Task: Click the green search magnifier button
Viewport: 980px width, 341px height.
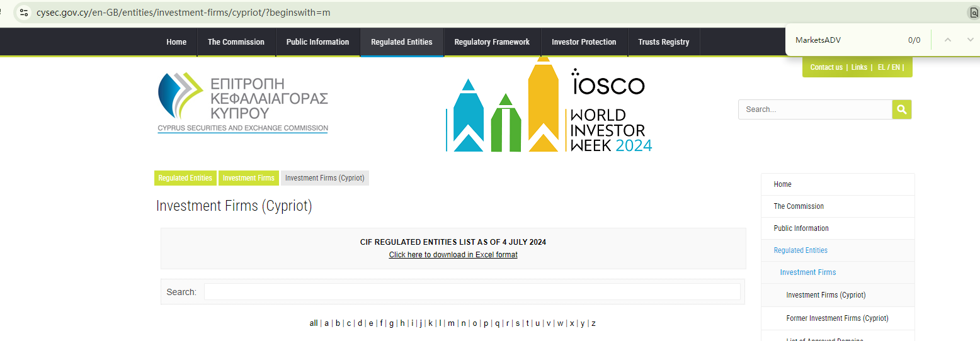Action: pyautogui.click(x=902, y=109)
